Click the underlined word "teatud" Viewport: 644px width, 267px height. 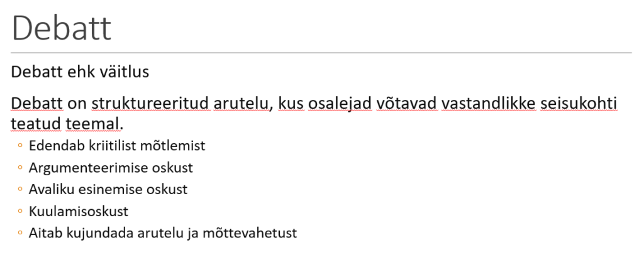(x=35, y=123)
